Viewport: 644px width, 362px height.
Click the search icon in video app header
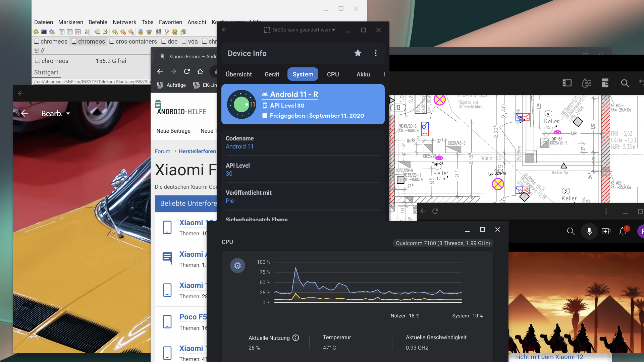point(571,231)
